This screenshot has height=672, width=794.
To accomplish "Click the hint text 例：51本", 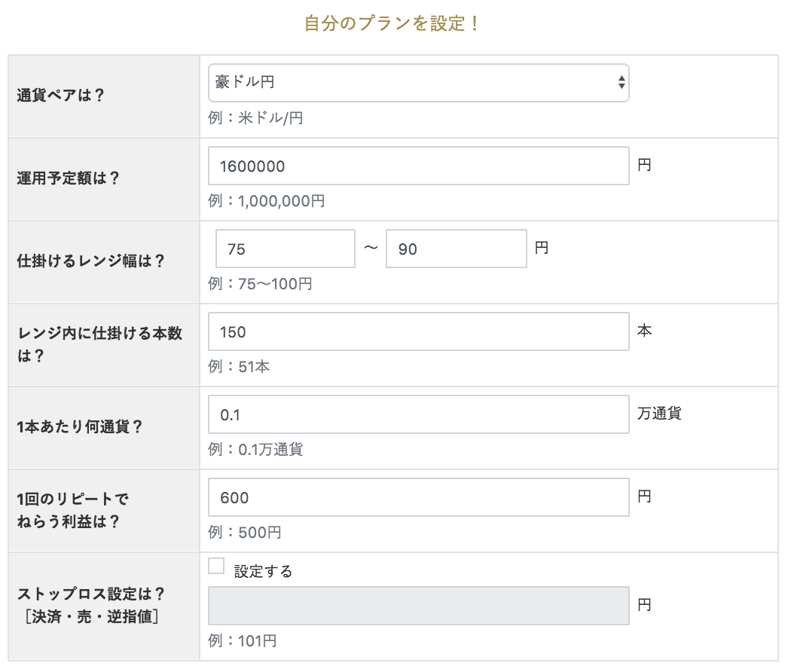I will tap(239, 367).
